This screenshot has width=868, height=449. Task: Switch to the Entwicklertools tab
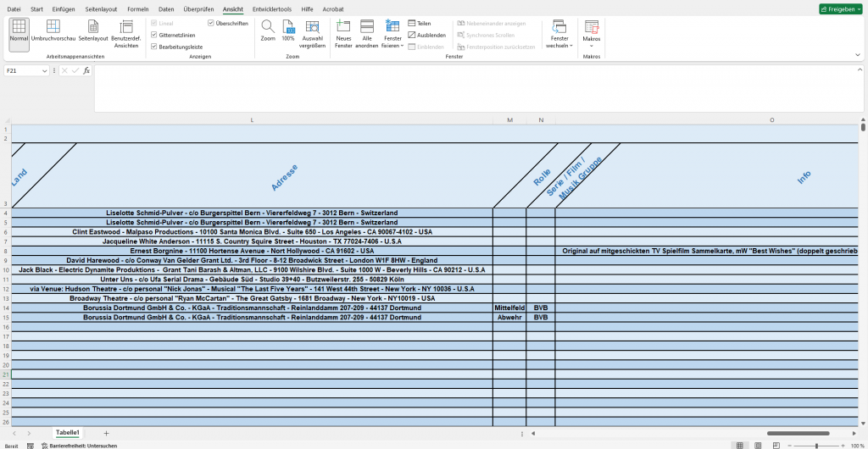tap(272, 8)
